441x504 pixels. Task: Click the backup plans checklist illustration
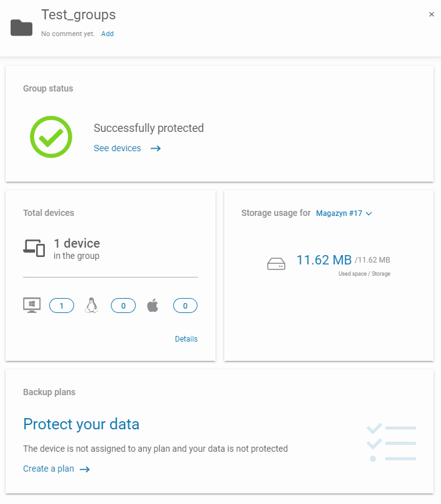point(391,442)
